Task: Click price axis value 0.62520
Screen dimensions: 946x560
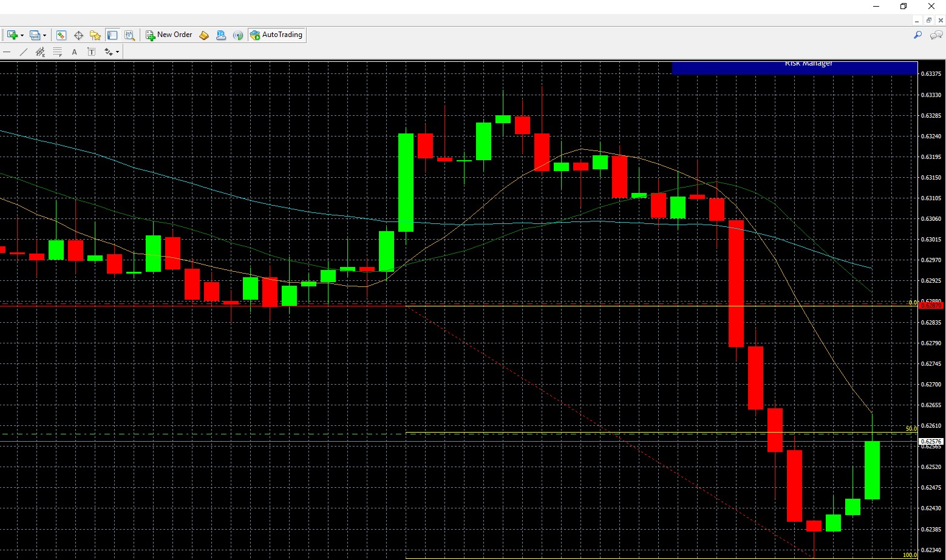Action: coord(931,467)
